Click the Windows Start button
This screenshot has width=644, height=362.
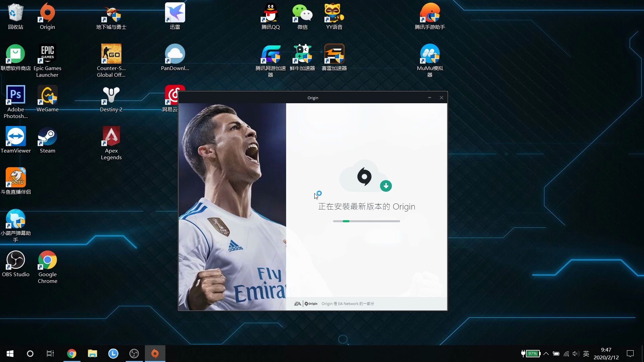(10, 354)
